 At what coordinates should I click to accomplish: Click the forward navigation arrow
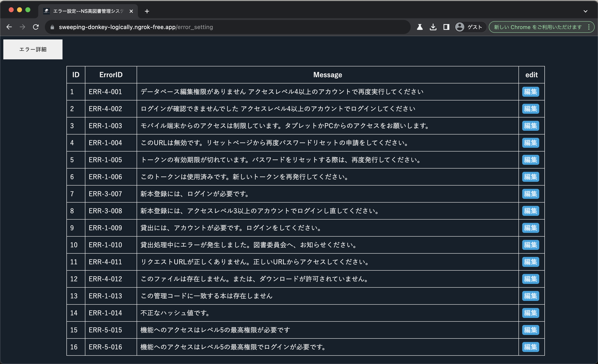pos(22,27)
